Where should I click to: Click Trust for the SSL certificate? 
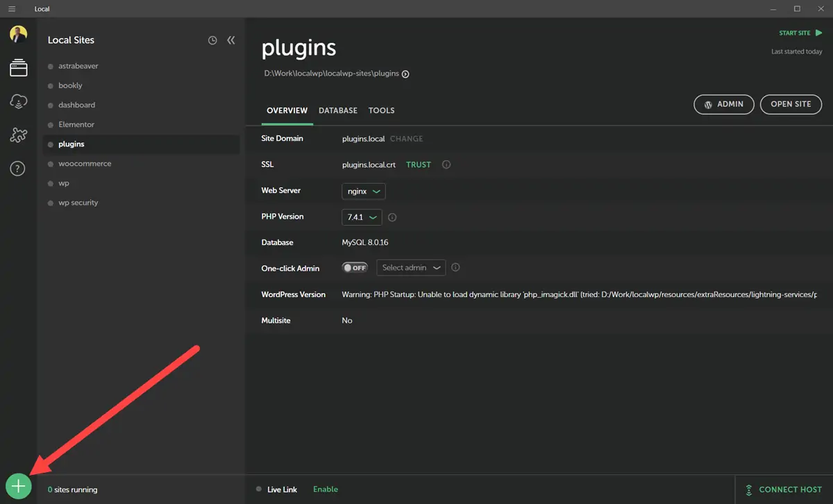pyautogui.click(x=419, y=165)
